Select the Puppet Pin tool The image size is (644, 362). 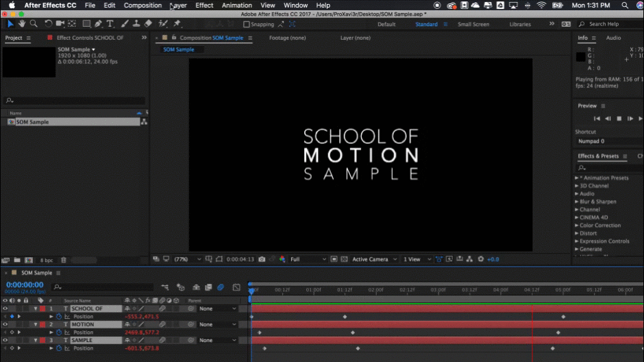pos(177,24)
